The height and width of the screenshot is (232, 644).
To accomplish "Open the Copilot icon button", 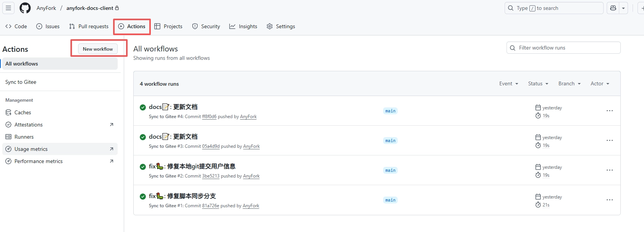I will tap(613, 8).
